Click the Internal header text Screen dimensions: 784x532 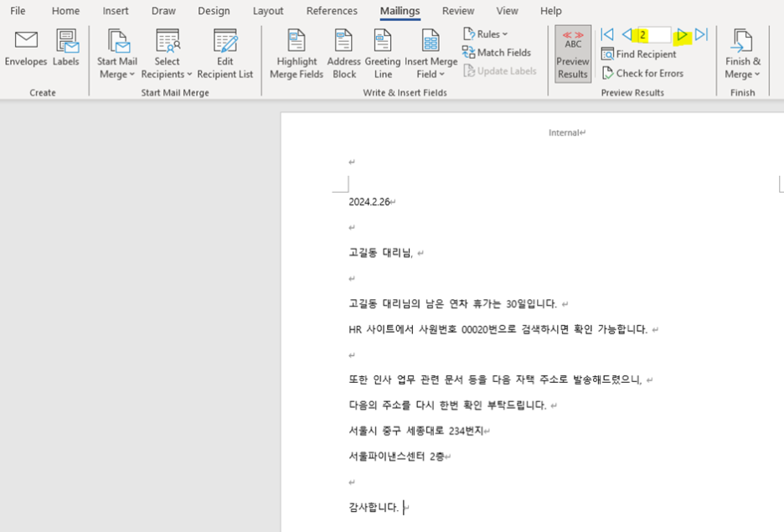(x=564, y=132)
